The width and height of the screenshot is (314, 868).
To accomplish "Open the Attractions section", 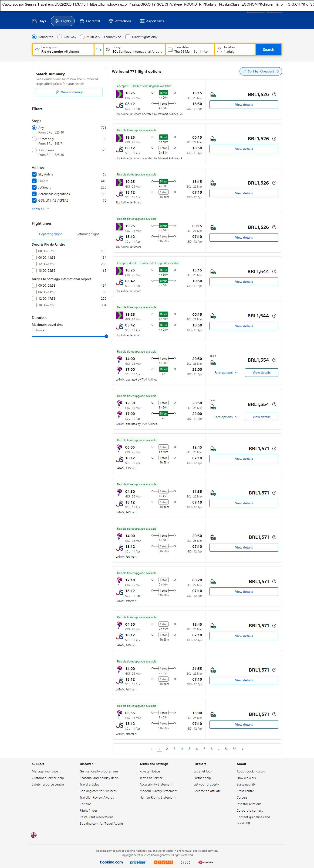I will coord(120,21).
